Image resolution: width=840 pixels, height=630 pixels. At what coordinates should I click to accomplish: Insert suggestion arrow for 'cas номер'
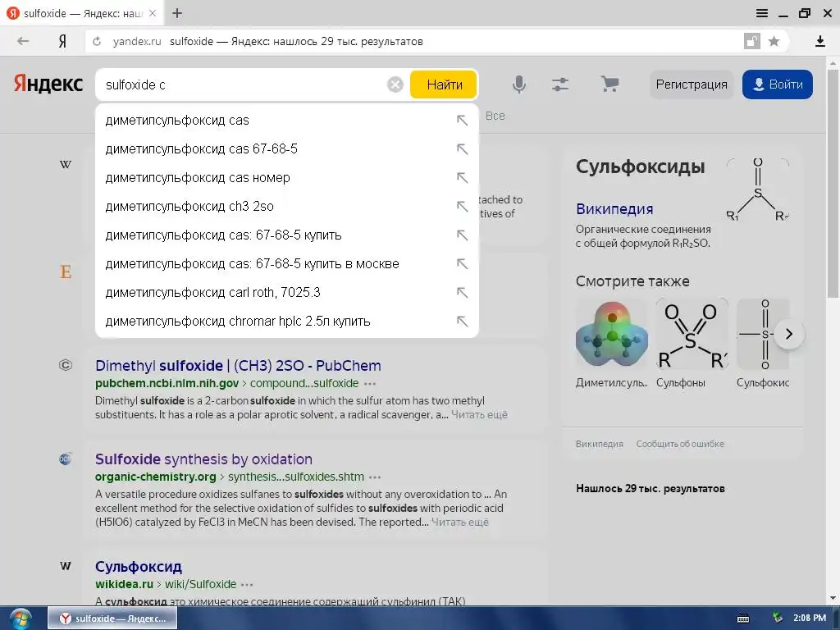462,178
